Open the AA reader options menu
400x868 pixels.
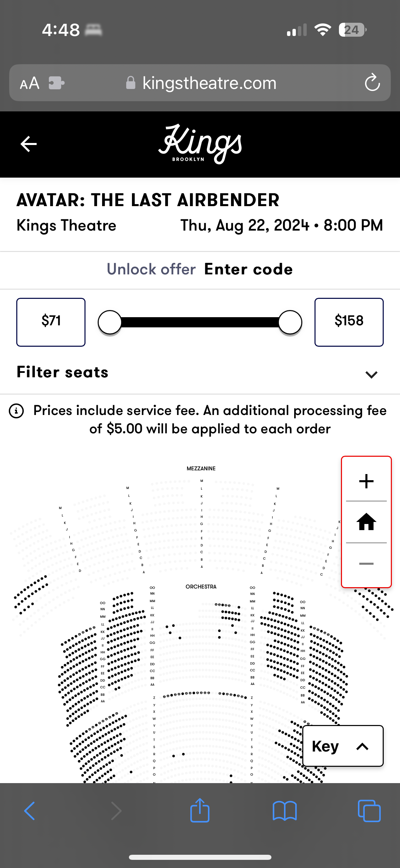pos(30,83)
